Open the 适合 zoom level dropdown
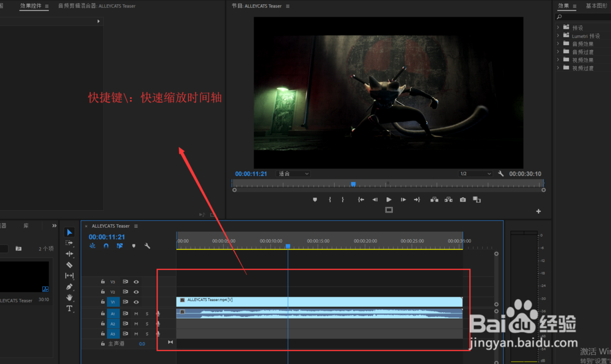The height and width of the screenshot is (364, 611). [293, 173]
